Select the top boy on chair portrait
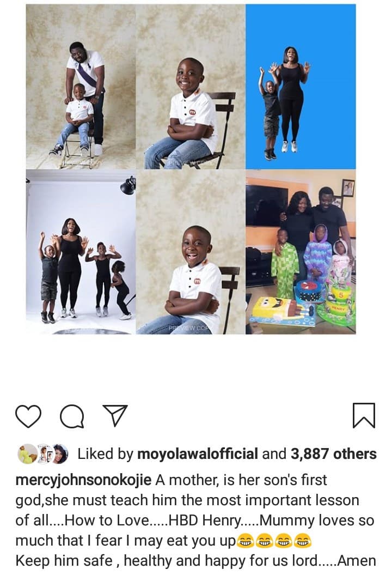The image size is (392, 575). point(191,87)
